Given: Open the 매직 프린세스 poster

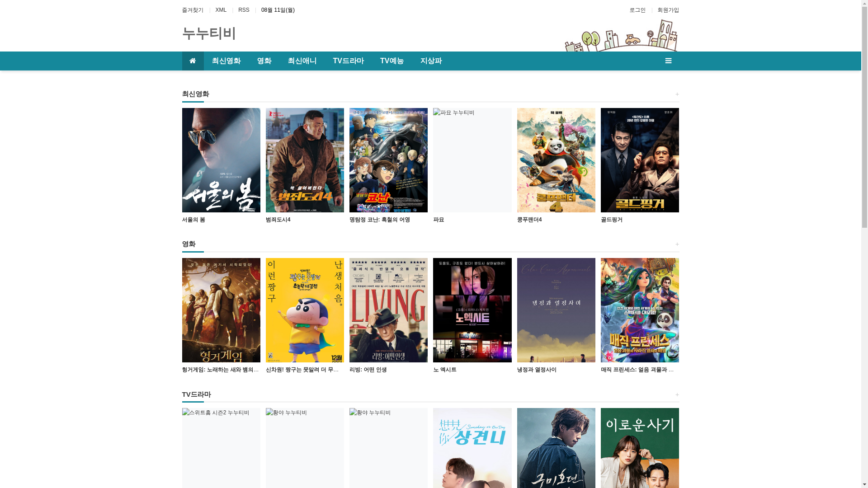Looking at the screenshot, I should point(640,310).
